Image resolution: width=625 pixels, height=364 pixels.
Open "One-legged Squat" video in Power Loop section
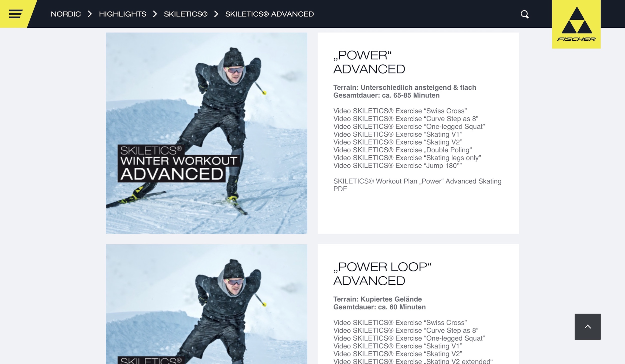(x=409, y=338)
